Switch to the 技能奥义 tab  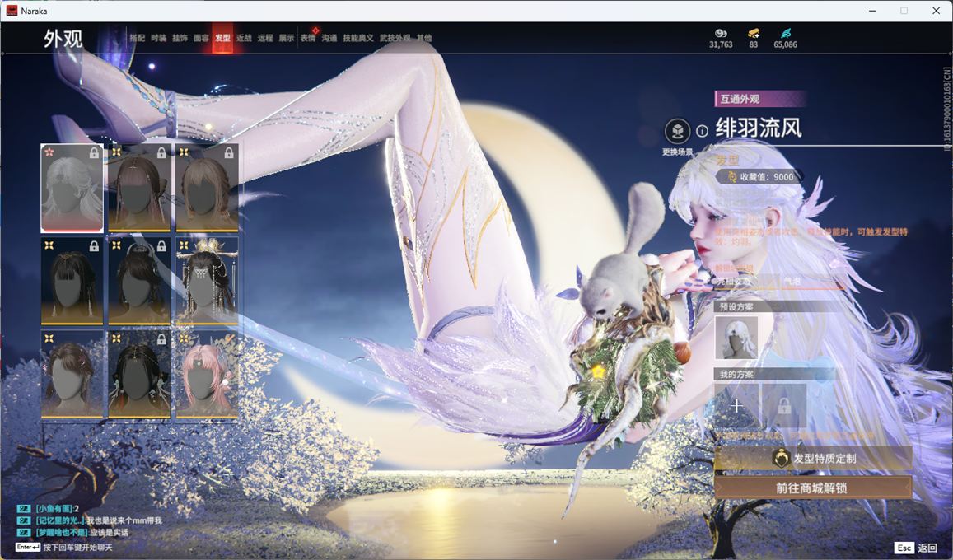(358, 38)
